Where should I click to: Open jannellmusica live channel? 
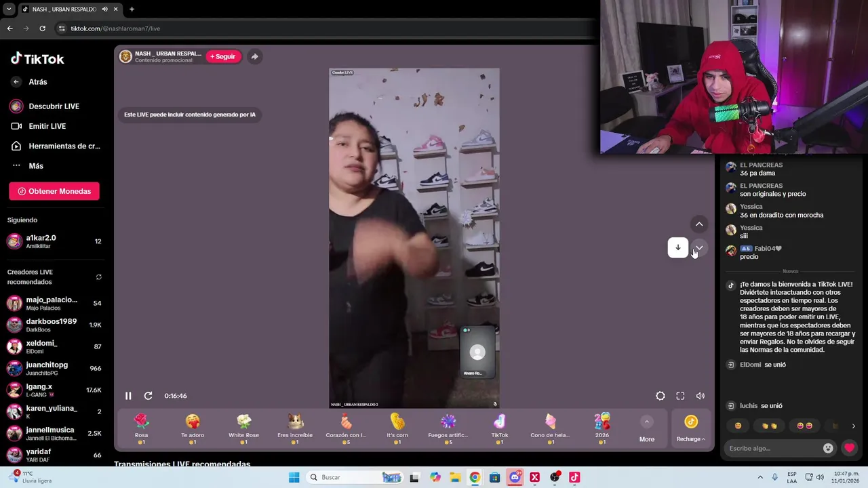click(54, 433)
